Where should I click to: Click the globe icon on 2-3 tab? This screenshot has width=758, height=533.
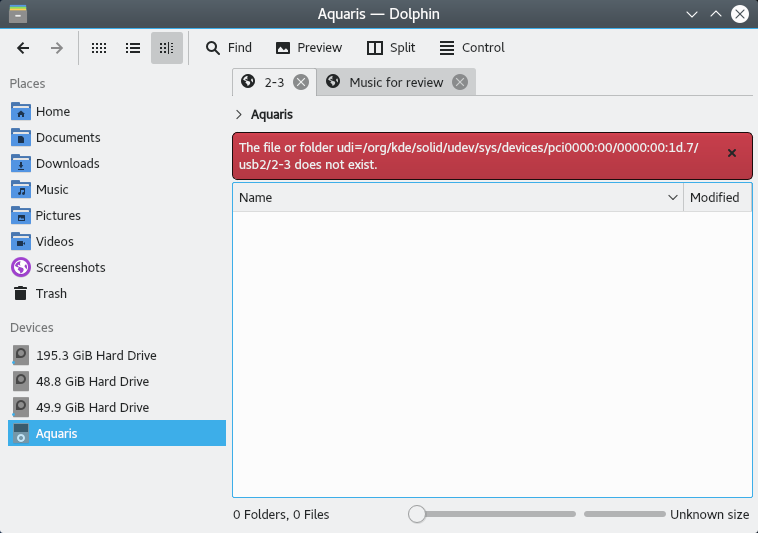(x=248, y=82)
